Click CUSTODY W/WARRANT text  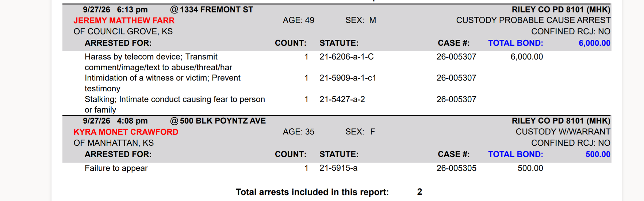pos(563,132)
